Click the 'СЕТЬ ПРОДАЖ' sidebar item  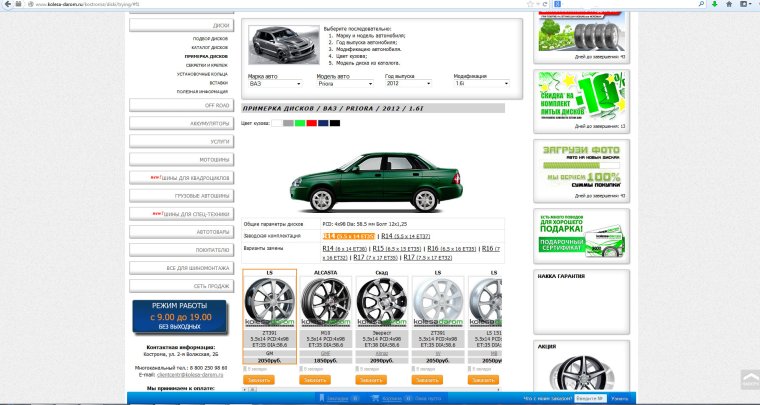(x=182, y=286)
